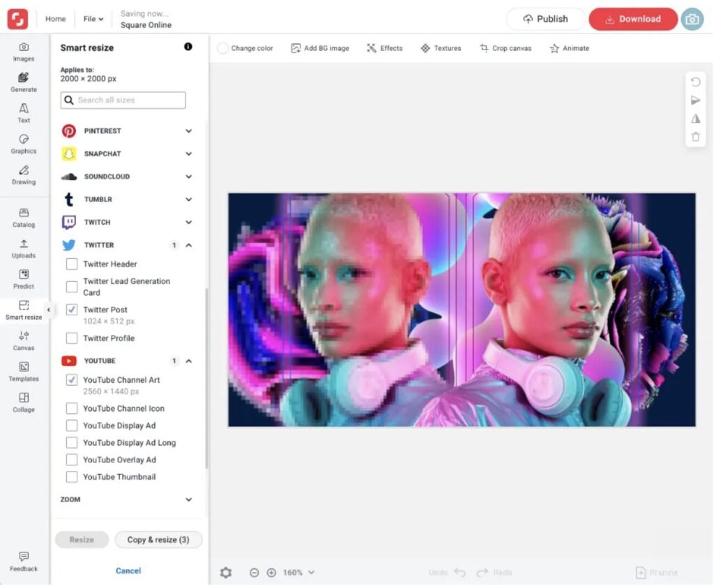Open the Images panel in sidebar
The height and width of the screenshot is (588, 714).
click(x=24, y=52)
